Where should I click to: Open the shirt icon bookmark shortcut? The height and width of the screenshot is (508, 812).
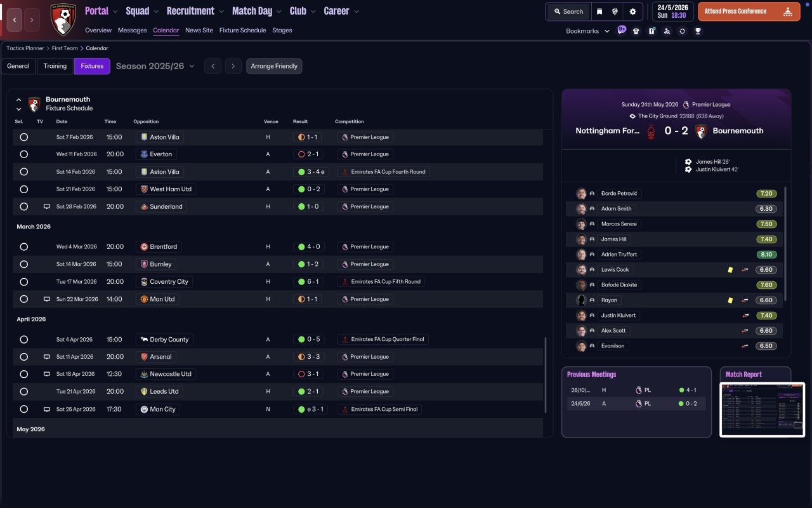tap(636, 31)
